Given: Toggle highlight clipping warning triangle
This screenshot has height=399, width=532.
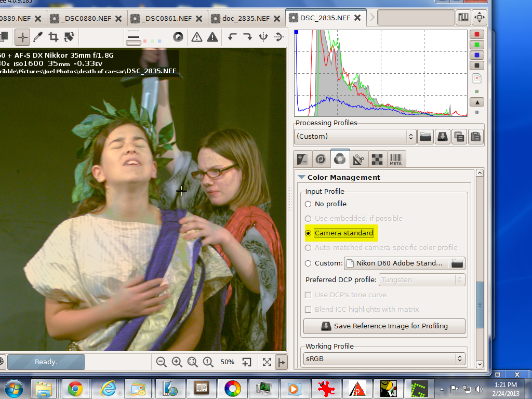Looking at the screenshot, I should point(212,37).
